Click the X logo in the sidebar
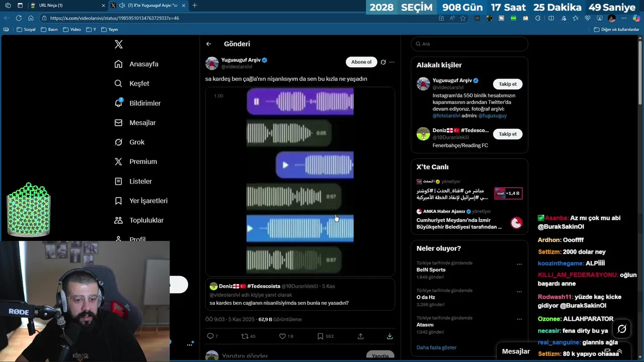644x362 pixels. point(119,44)
